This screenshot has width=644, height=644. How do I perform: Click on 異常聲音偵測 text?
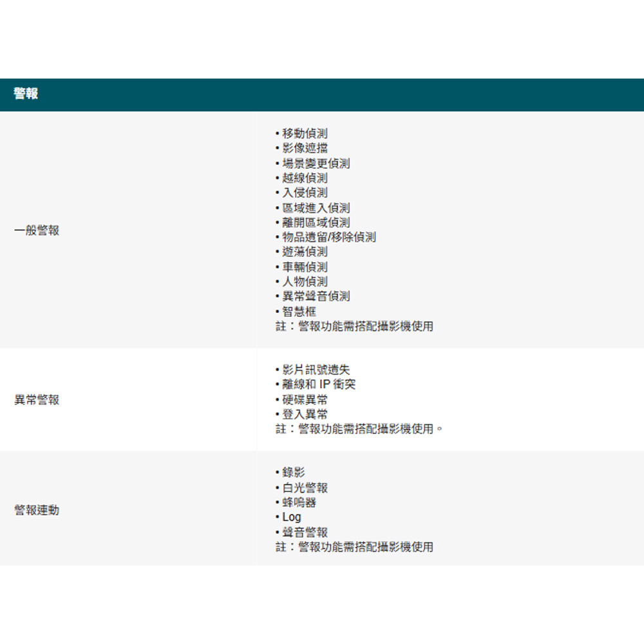pyautogui.click(x=316, y=296)
